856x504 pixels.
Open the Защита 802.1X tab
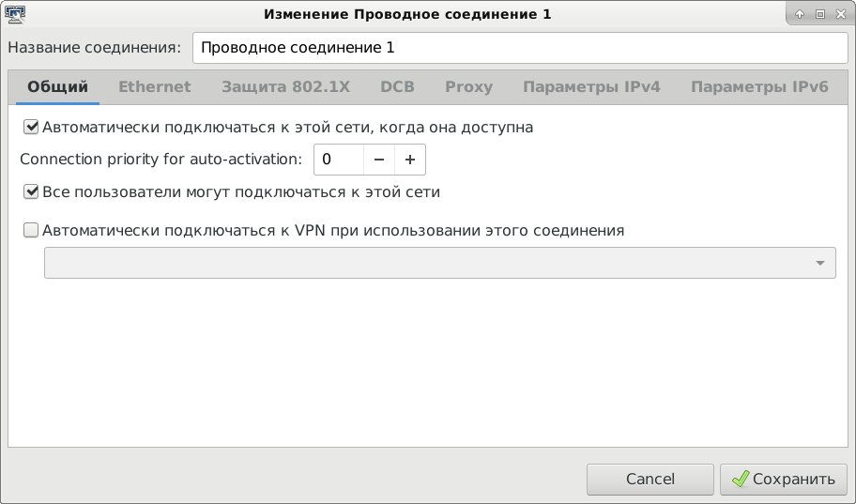(285, 87)
